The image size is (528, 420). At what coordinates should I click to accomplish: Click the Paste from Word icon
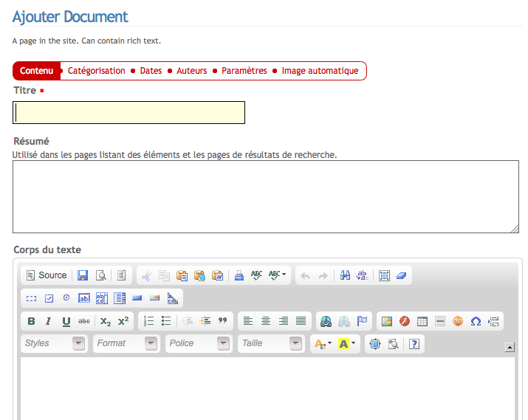(217, 275)
